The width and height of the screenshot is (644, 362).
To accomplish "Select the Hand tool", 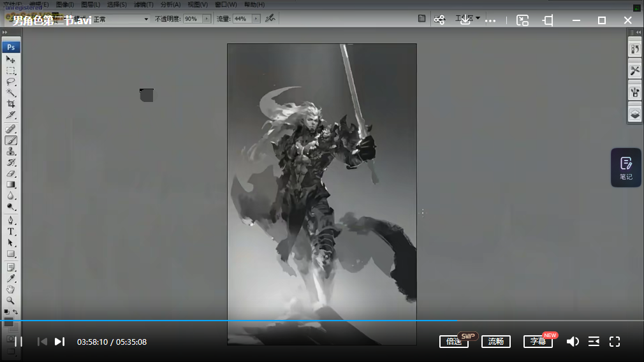I will coord(11,290).
